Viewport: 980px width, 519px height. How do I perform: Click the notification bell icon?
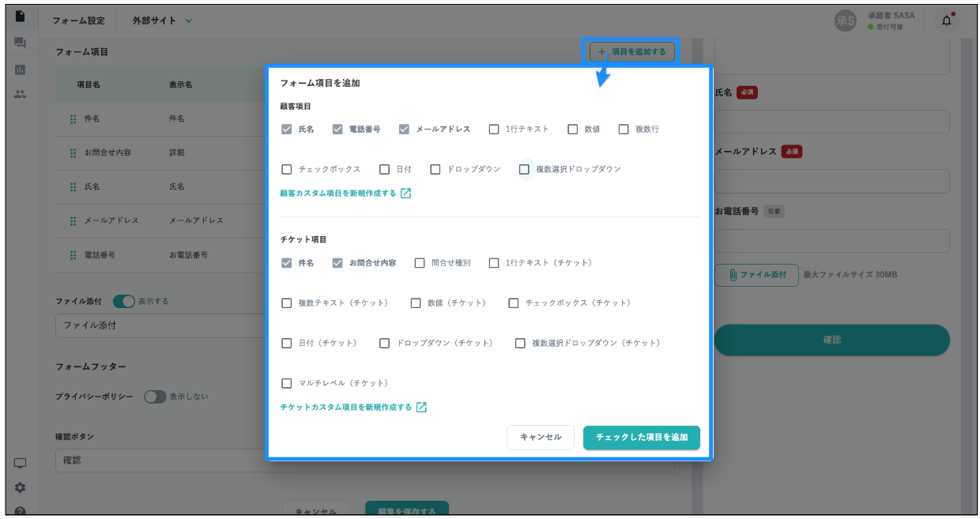point(946,21)
